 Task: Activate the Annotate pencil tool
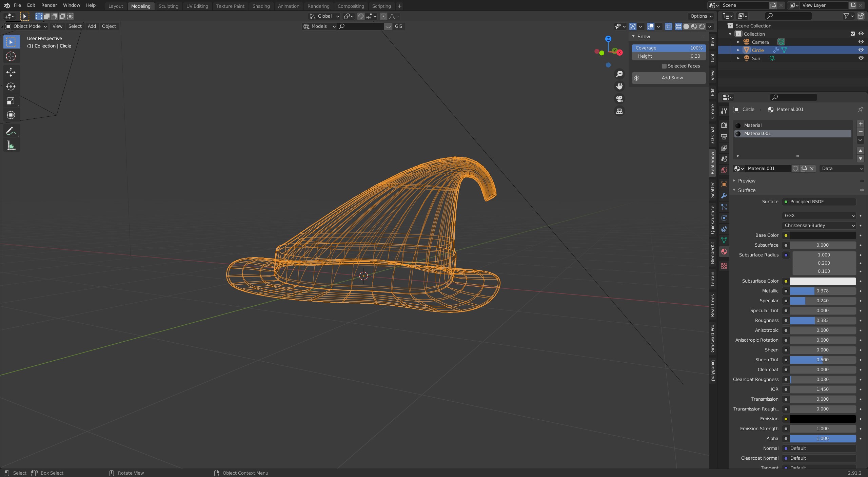tap(11, 131)
